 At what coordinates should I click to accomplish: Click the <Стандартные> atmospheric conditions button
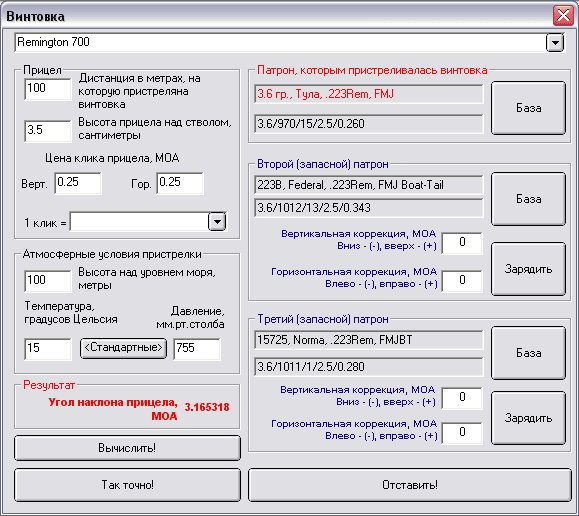(x=123, y=348)
